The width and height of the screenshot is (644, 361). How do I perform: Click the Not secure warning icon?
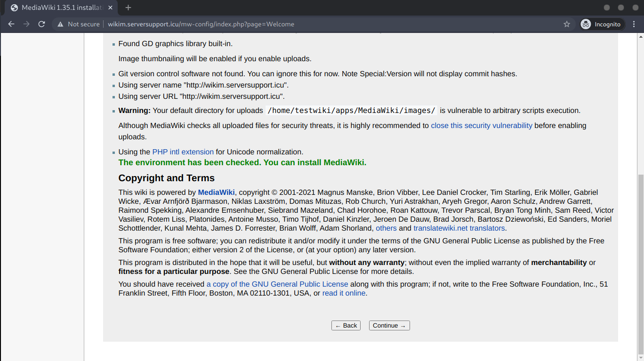click(60, 24)
